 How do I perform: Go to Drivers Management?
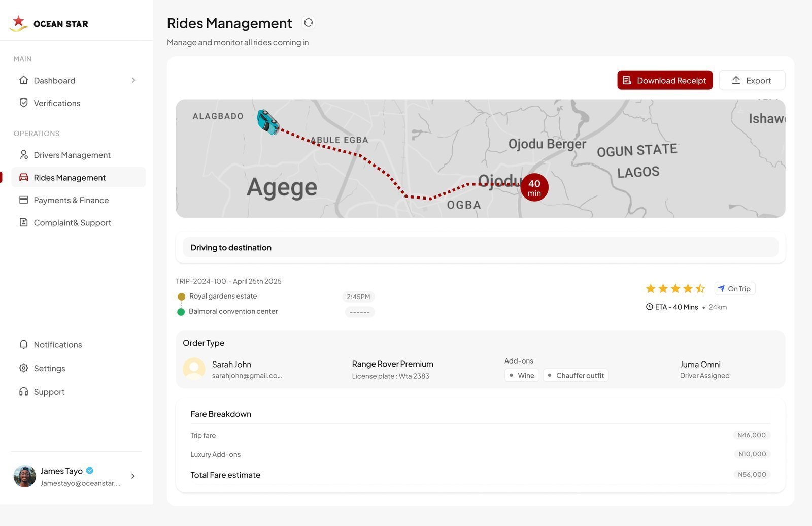[79, 155]
